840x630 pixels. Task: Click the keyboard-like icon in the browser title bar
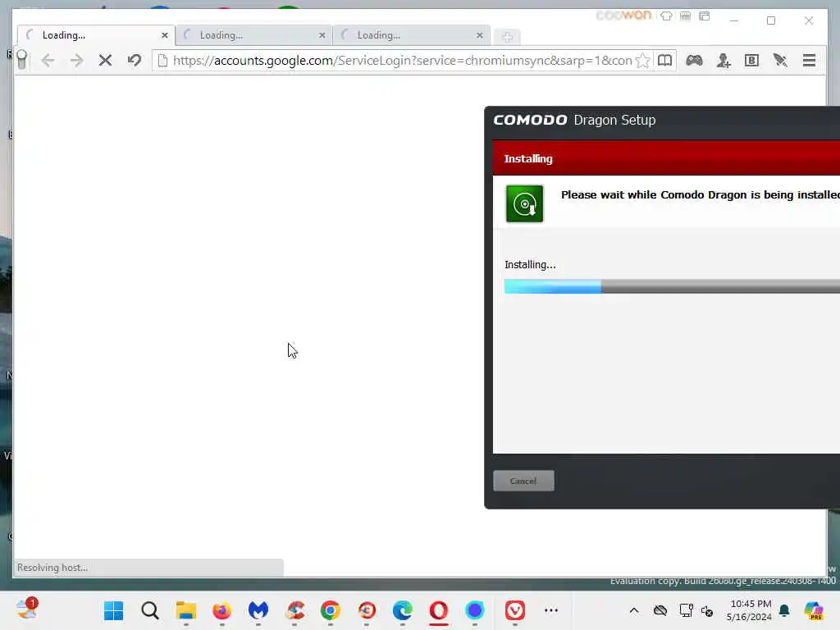click(685, 16)
